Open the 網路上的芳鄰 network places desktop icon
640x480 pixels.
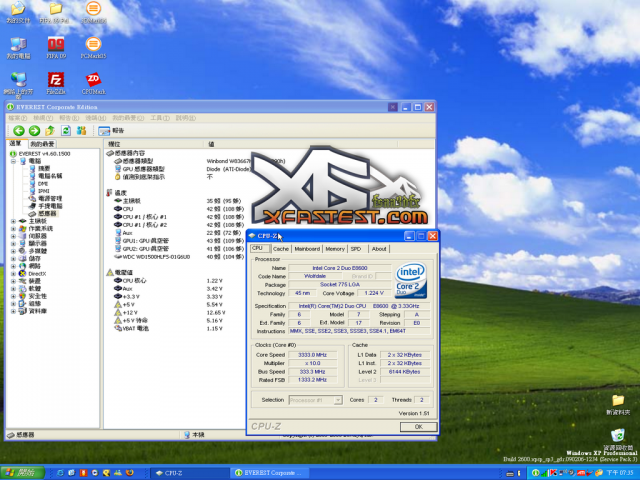pyautogui.click(x=18, y=85)
